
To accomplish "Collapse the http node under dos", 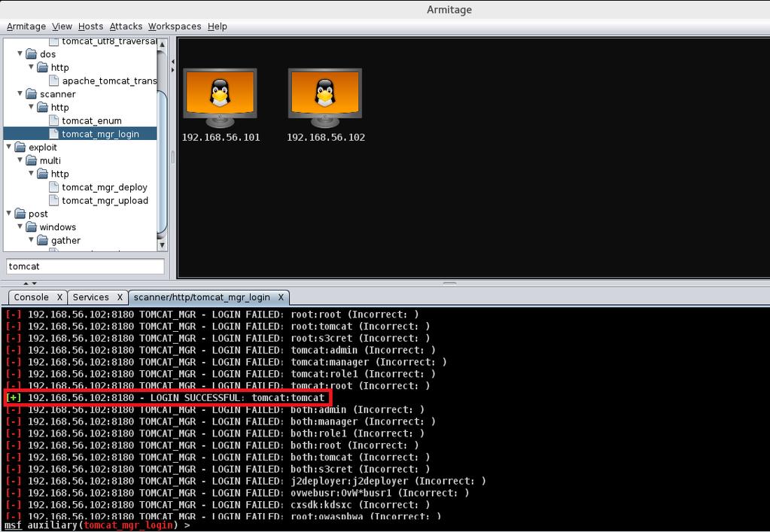I will [32, 66].
